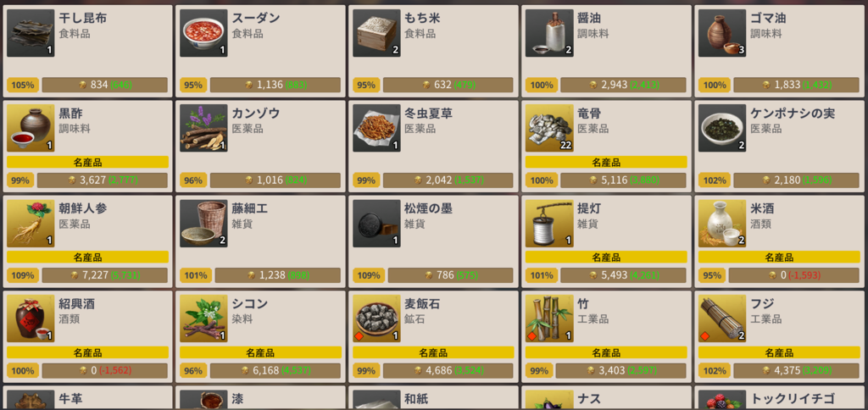Click the 紹興酒 wine jar icon
The image size is (868, 410).
(x=31, y=319)
